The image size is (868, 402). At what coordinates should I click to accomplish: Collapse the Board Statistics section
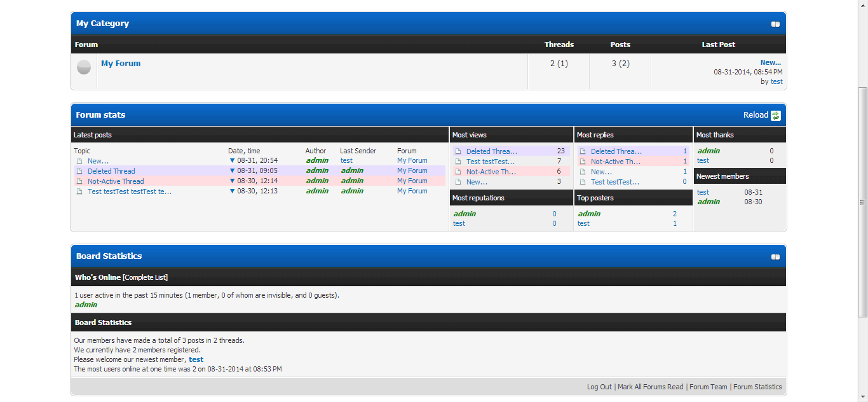click(x=775, y=257)
